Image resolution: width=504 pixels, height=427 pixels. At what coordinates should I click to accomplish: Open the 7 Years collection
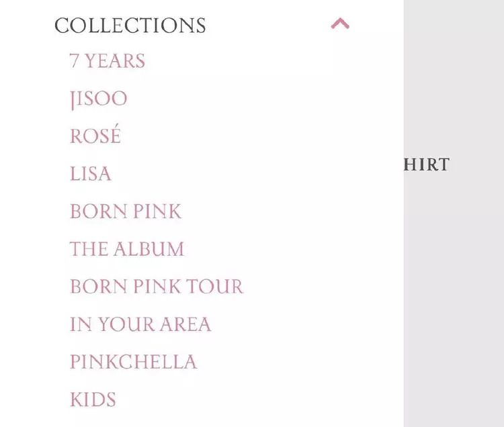[108, 61]
